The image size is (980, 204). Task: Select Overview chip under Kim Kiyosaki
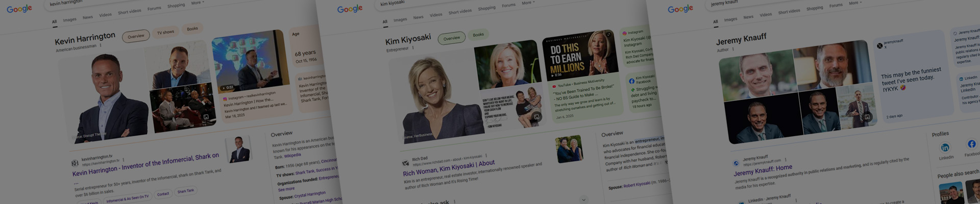pos(451,38)
